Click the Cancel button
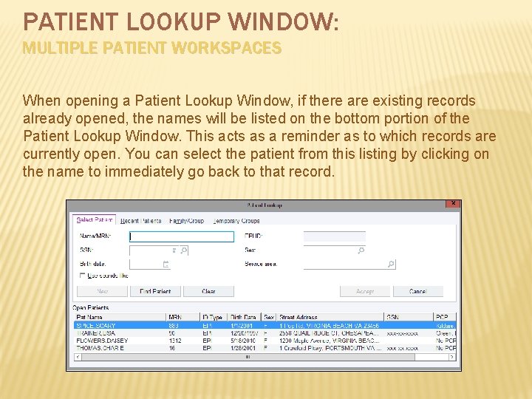This screenshot has width=532, height=399. (x=418, y=291)
